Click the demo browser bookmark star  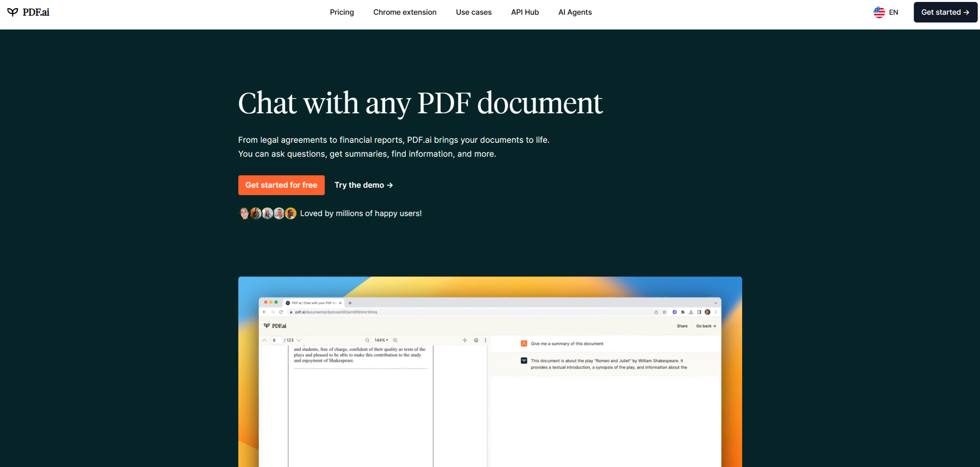(664, 312)
